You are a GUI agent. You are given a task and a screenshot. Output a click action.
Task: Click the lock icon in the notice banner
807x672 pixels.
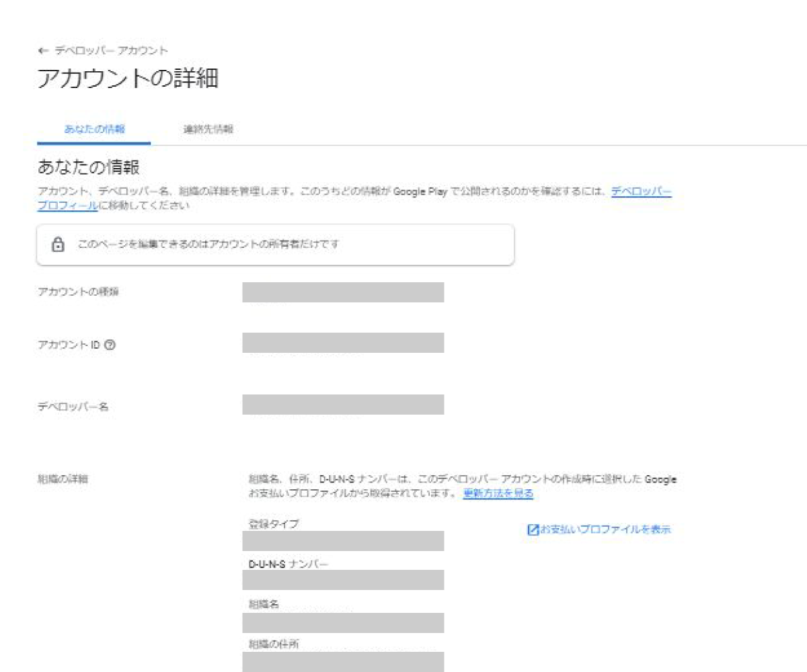click(x=58, y=245)
